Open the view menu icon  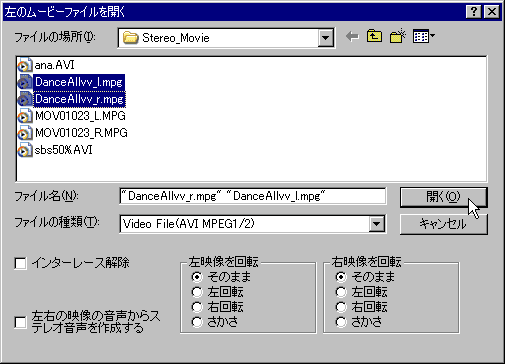coord(423,36)
